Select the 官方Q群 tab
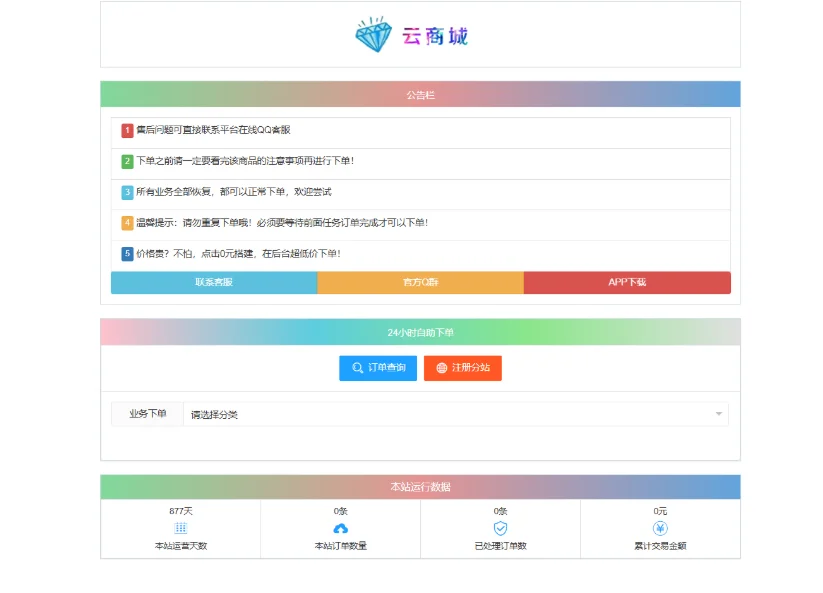Image resolution: width=823 pixels, height=593 pixels. [418, 283]
